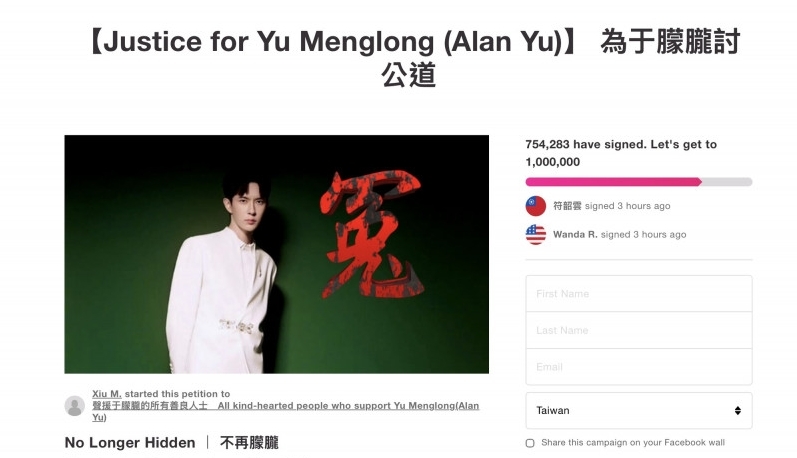This screenshot has width=797, height=458.
Task: Click the Taiwan flag icon next to 符韶雲
Action: click(536, 206)
